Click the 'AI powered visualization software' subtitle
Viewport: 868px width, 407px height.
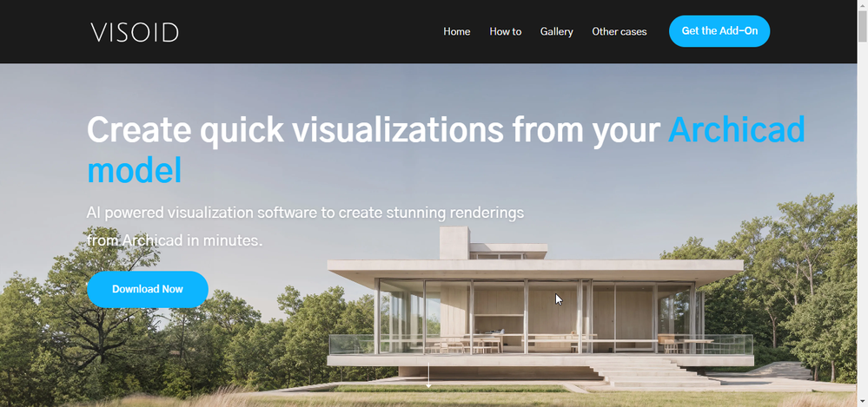[x=305, y=213]
